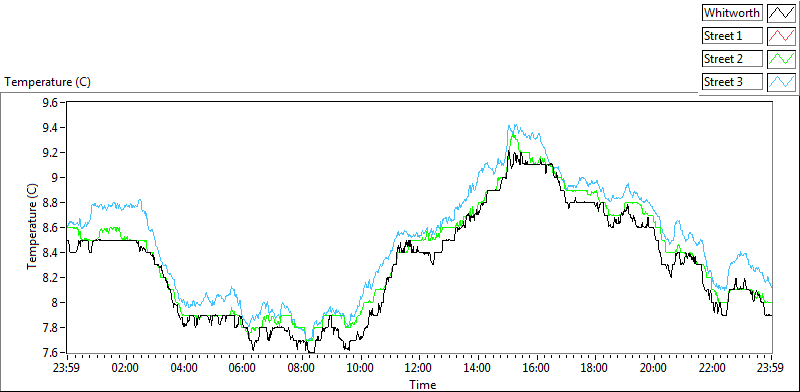Click the Street 2 green plot style icon
The height and width of the screenshot is (392, 800).
(781, 59)
